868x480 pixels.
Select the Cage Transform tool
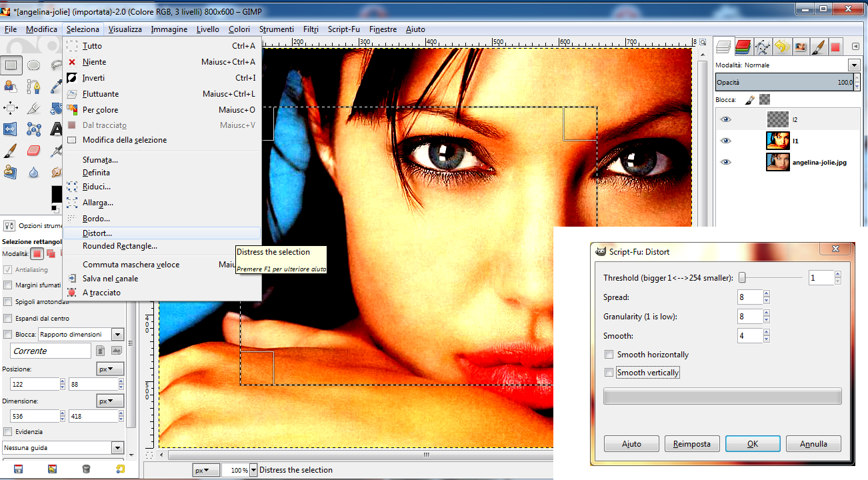pos(34,129)
